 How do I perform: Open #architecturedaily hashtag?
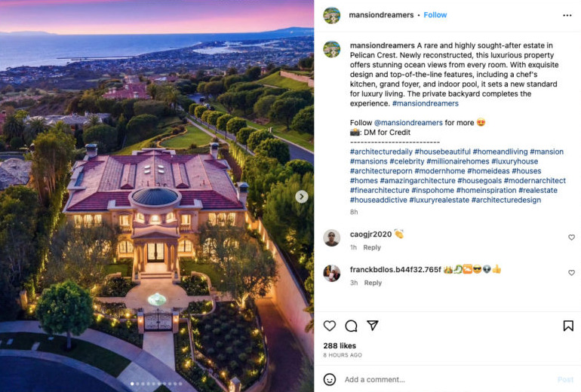pos(381,152)
